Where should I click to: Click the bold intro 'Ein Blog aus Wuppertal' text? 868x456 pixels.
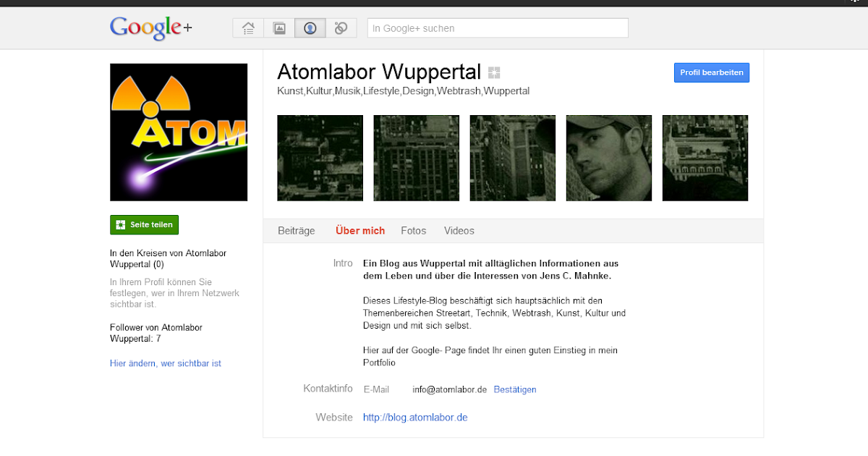[x=491, y=269]
